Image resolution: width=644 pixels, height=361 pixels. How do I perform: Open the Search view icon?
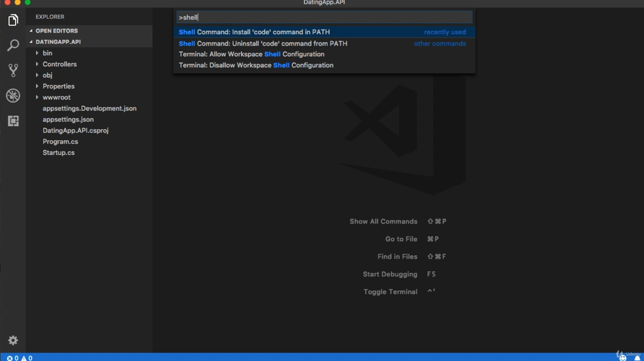[13, 45]
